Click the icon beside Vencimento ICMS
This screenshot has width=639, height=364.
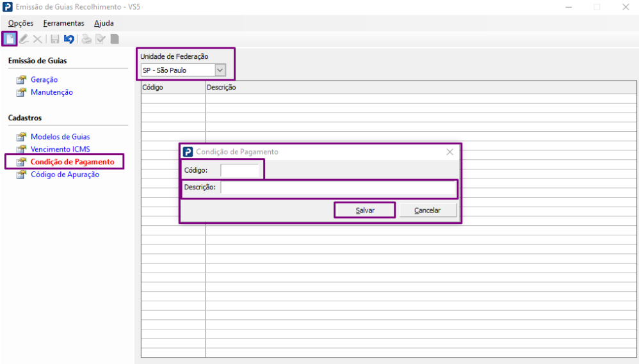(21, 150)
